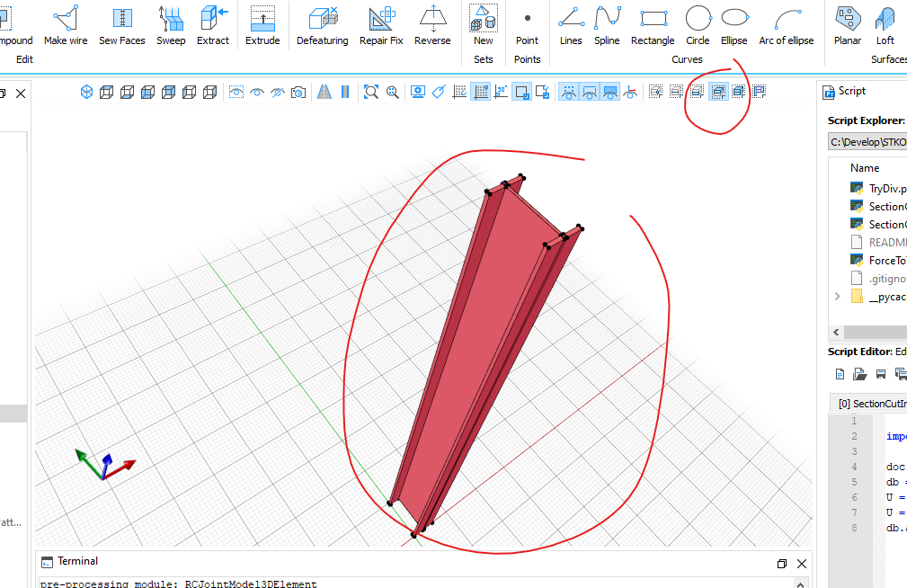Choose the Spline curve tool
This screenshot has height=588, width=907.
pos(607,25)
